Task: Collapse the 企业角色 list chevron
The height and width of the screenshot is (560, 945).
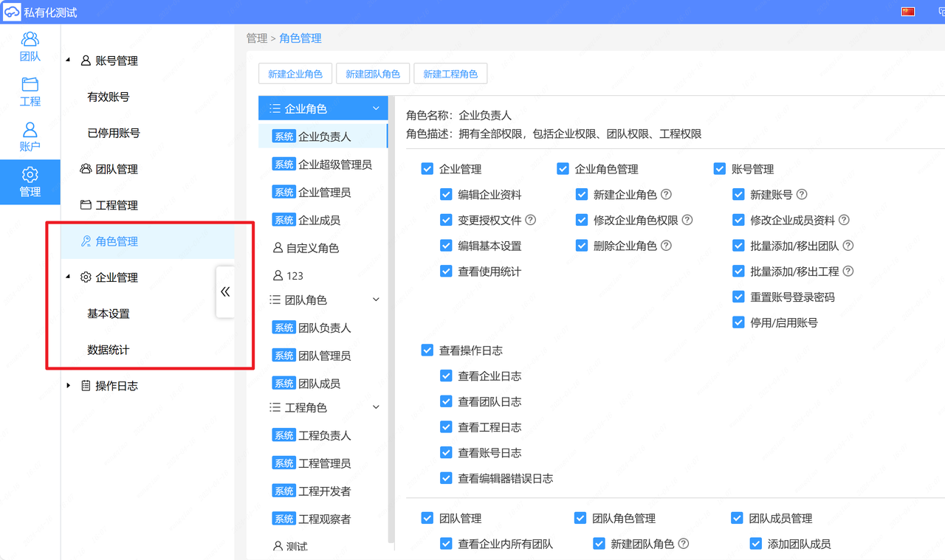Action: tap(376, 108)
